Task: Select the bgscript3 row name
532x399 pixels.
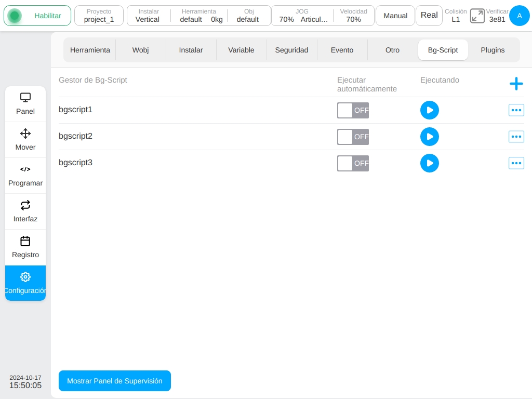Action: coord(75,163)
